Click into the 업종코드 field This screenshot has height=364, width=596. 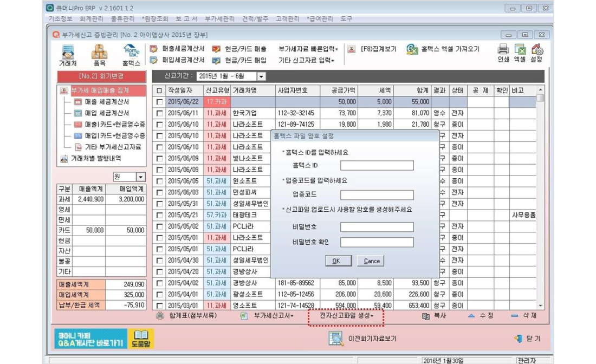[x=377, y=195]
